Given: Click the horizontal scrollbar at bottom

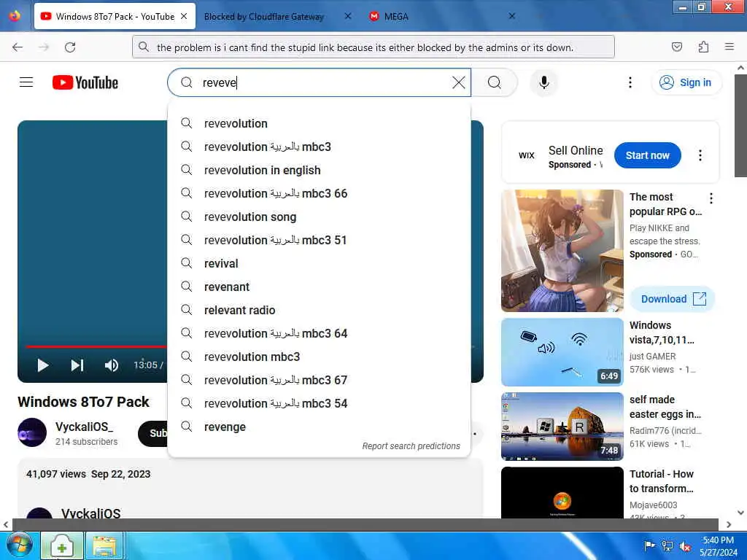Looking at the screenshot, I should (365, 524).
